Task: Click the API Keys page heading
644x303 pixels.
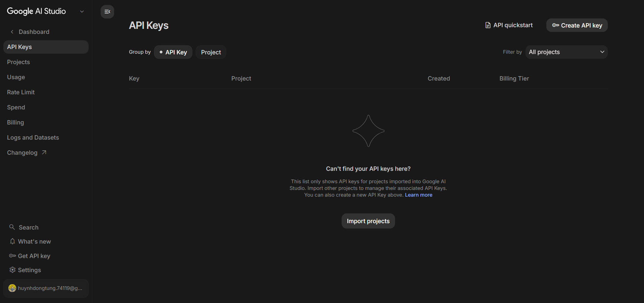Action: 149,26
